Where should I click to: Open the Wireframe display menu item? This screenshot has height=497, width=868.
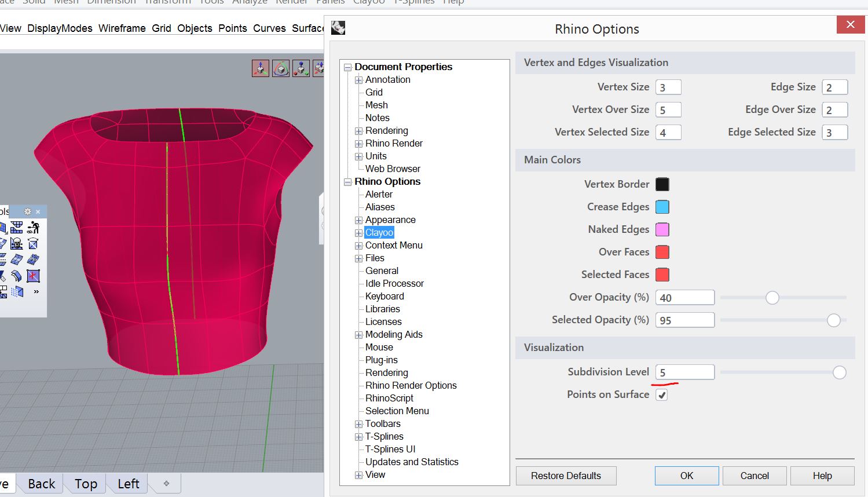coord(122,28)
